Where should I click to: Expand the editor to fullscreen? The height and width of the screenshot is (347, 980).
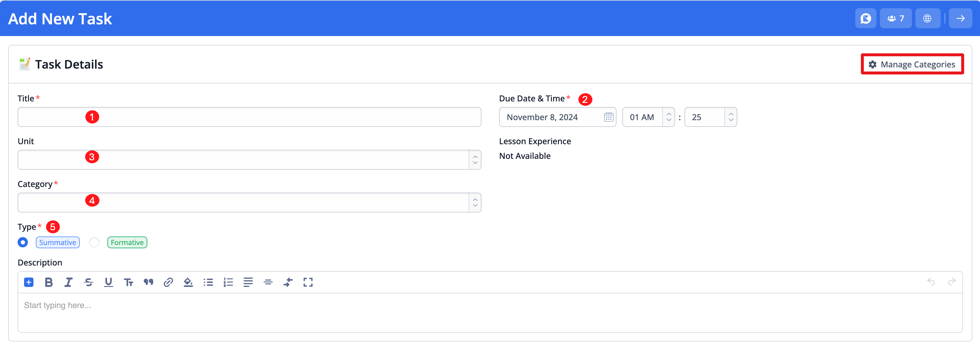tap(308, 282)
